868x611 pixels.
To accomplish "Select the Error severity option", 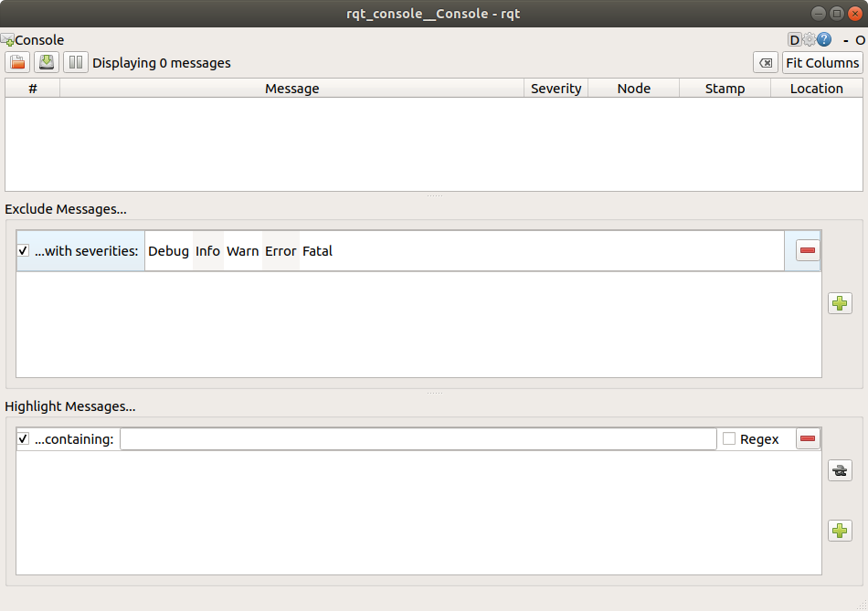I will coord(281,251).
